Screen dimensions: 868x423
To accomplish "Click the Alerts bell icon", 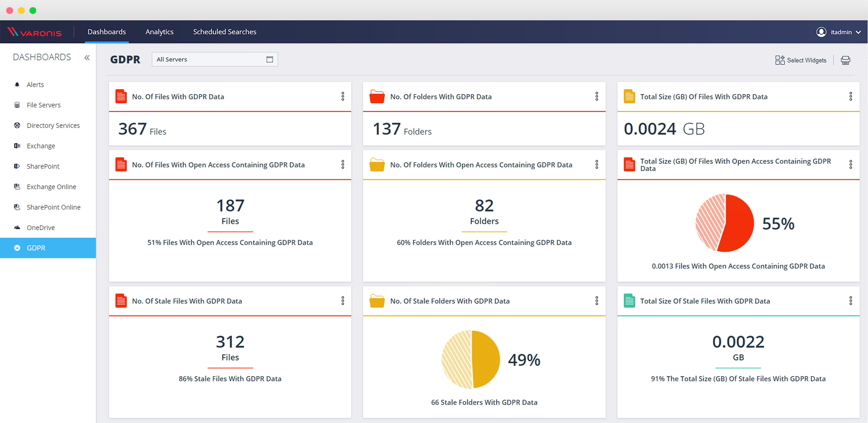I will tap(17, 85).
